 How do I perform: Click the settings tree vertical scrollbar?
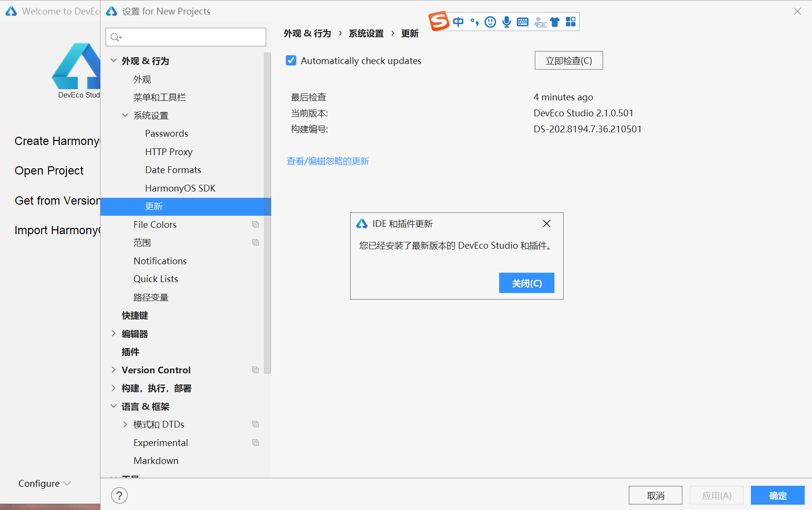click(x=267, y=213)
